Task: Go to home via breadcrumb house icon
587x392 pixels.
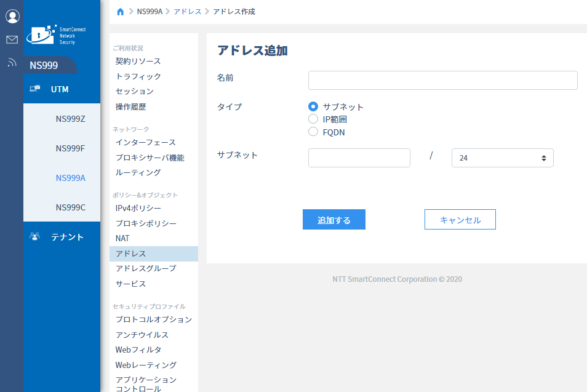Action: (x=120, y=12)
